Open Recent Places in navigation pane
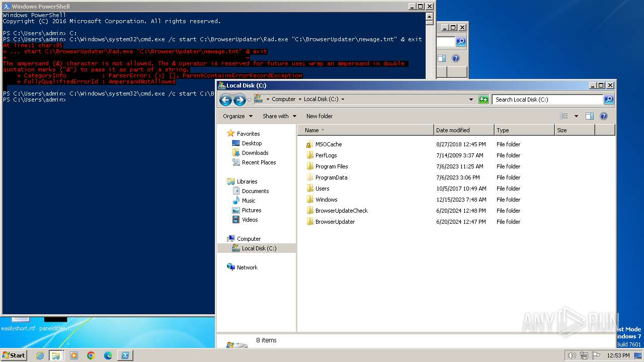 point(259,162)
